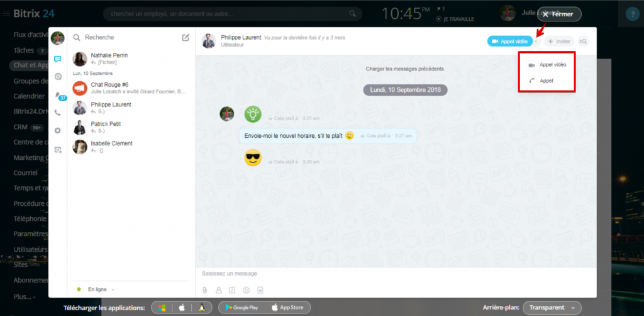Click the top search box chercher un employé
The width and height of the screenshot is (644, 316).
tap(233, 14)
